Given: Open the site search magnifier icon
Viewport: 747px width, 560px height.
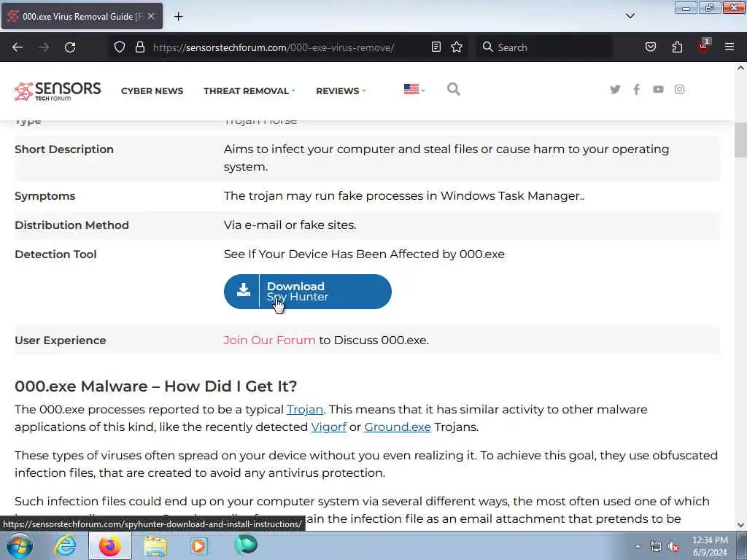Looking at the screenshot, I should pyautogui.click(x=454, y=89).
